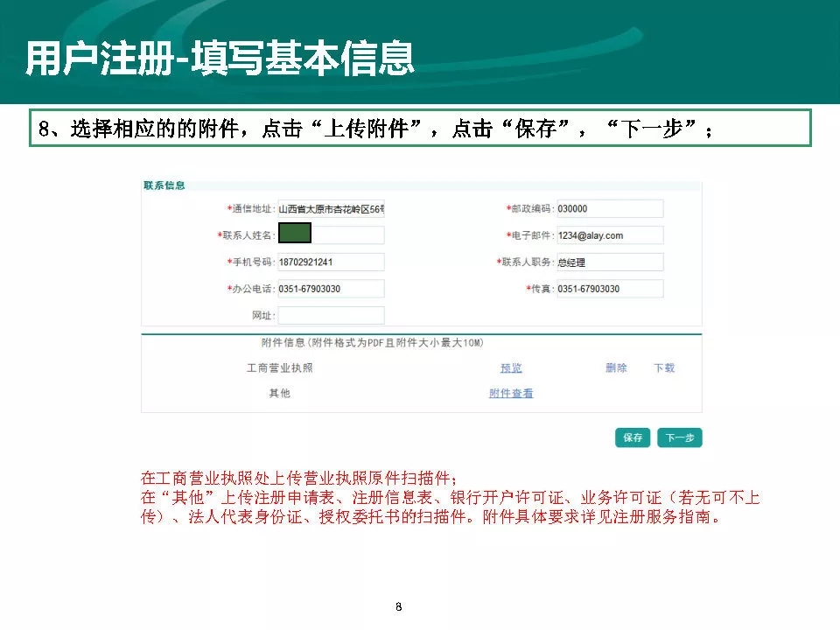Open the 附件查看 attachment view link

click(511, 394)
